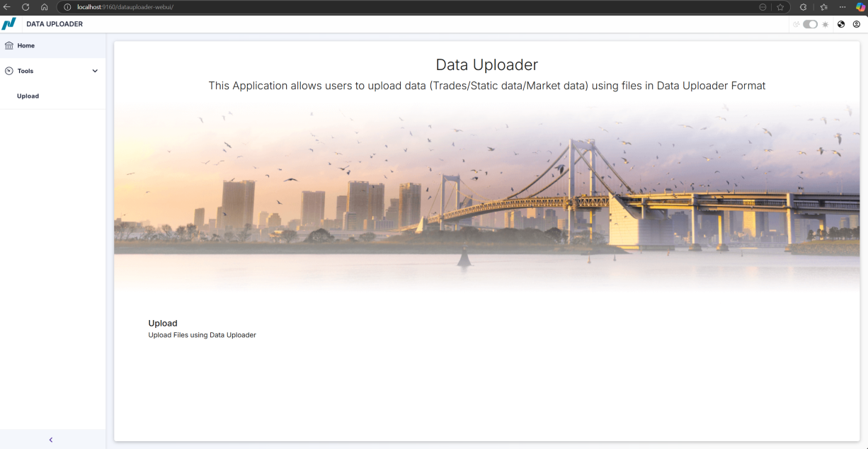Image resolution: width=868 pixels, height=449 pixels.
Task: Open the user account profile icon
Action: point(857,24)
